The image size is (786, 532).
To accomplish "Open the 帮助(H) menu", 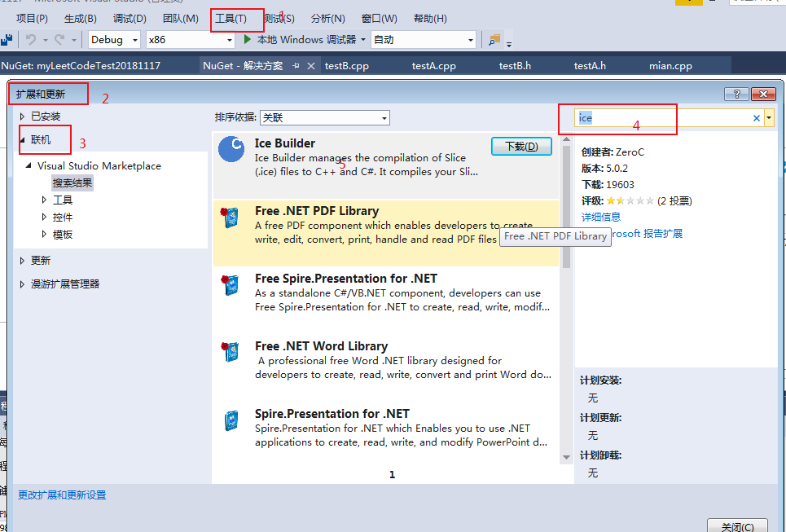I will point(430,19).
